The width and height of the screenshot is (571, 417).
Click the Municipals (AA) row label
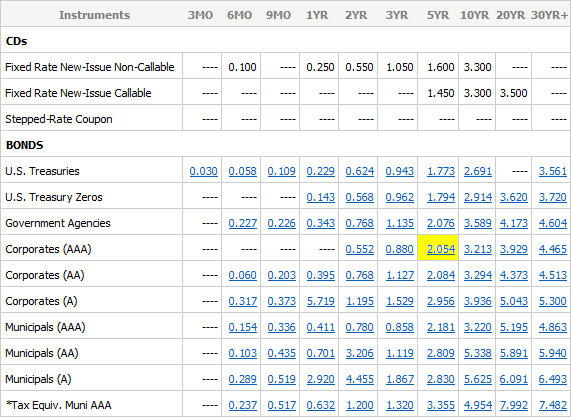[x=42, y=353]
